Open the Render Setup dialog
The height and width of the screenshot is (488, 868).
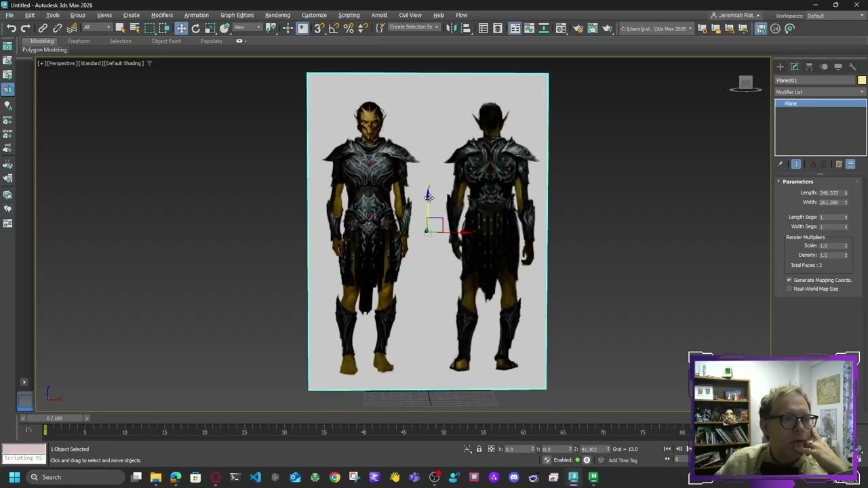578,28
